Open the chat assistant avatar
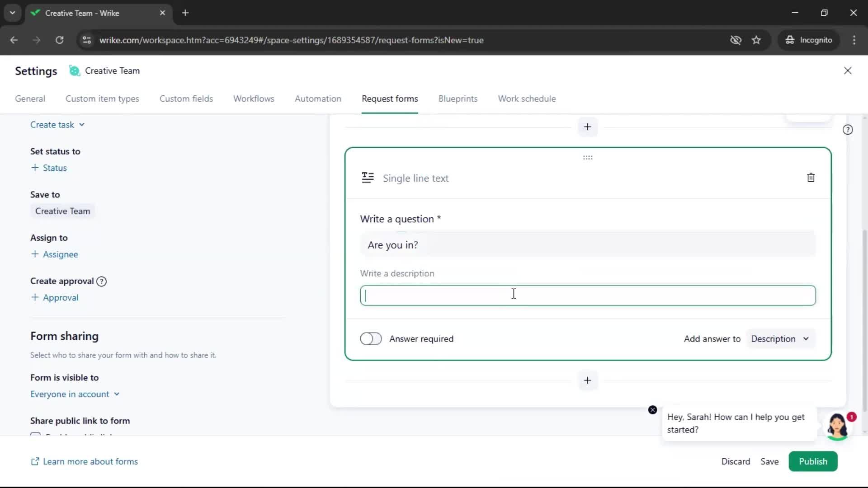Viewport: 868px width, 488px height. tap(837, 426)
